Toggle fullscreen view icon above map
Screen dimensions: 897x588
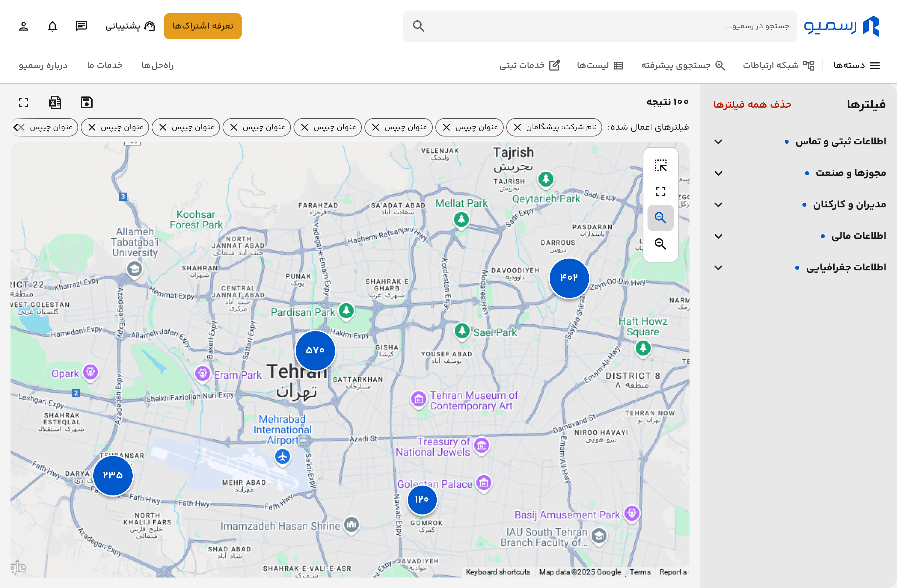pos(24,102)
